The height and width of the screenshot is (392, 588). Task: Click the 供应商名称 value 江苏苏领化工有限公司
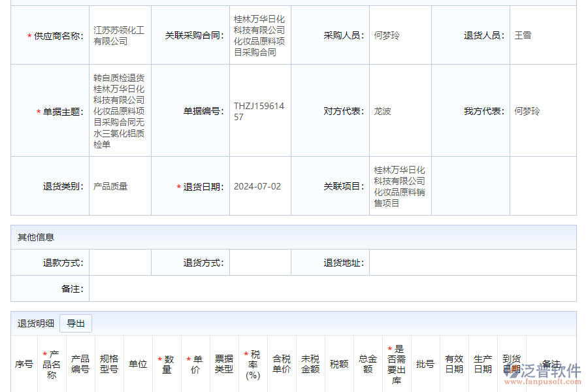coord(120,35)
